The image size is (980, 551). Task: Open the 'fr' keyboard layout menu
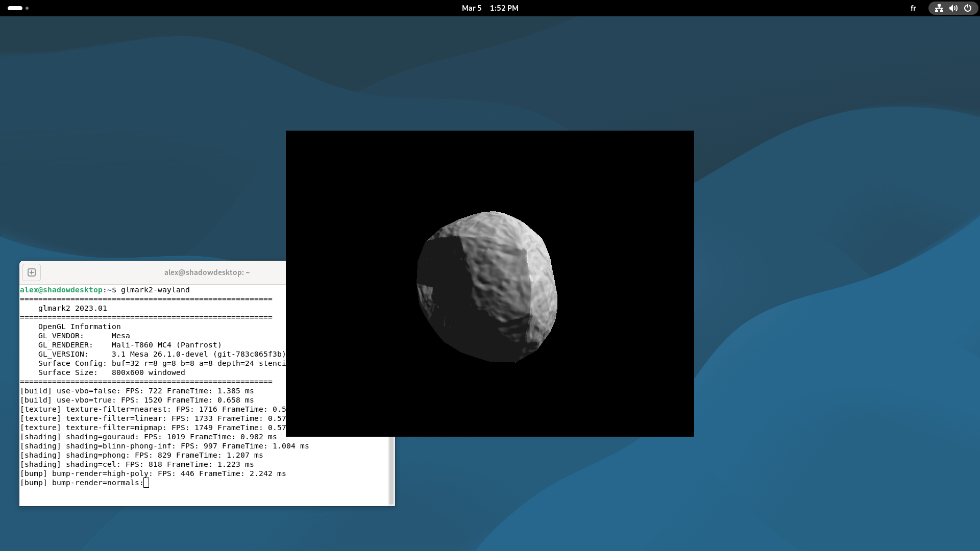(x=913, y=8)
